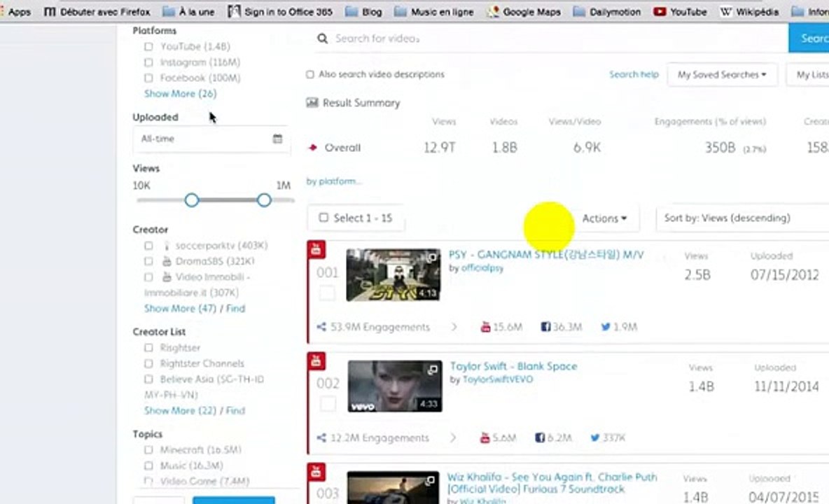Open the À la une bookmarks folder
The height and width of the screenshot is (504, 829).
pos(189,12)
